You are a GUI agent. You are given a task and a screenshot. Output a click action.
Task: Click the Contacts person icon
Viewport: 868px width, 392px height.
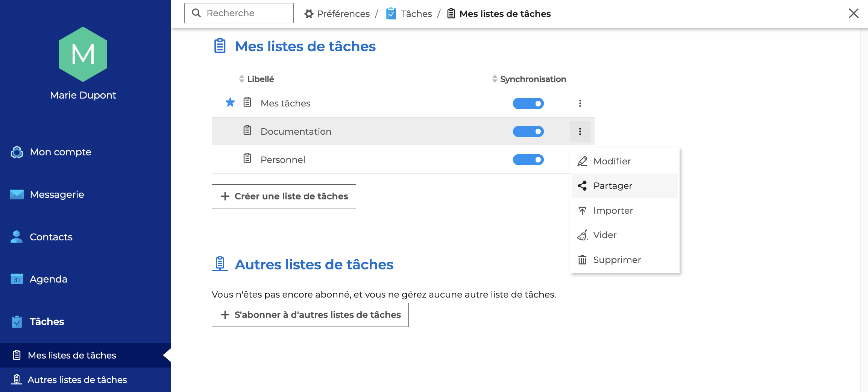(x=17, y=237)
